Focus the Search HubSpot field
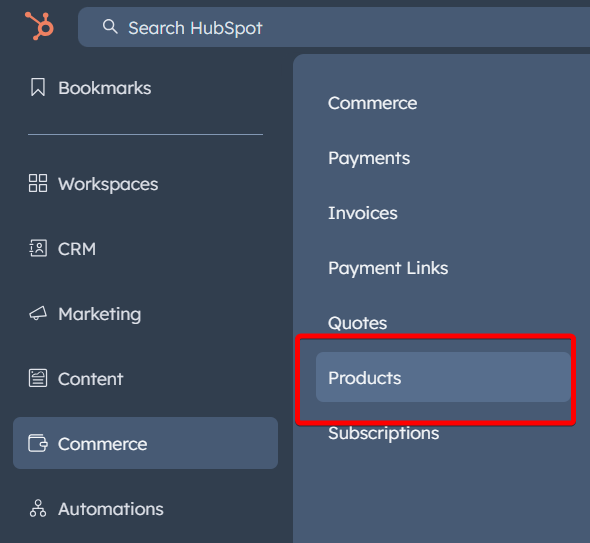590x543 pixels. coord(334,27)
